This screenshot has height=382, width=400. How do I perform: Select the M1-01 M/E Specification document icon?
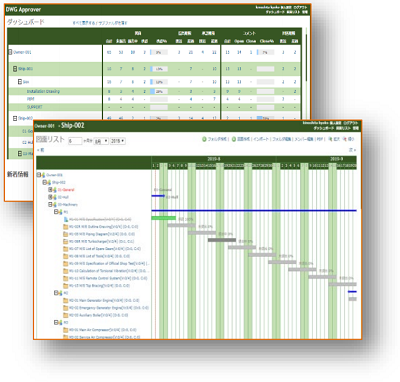[x=66, y=219]
